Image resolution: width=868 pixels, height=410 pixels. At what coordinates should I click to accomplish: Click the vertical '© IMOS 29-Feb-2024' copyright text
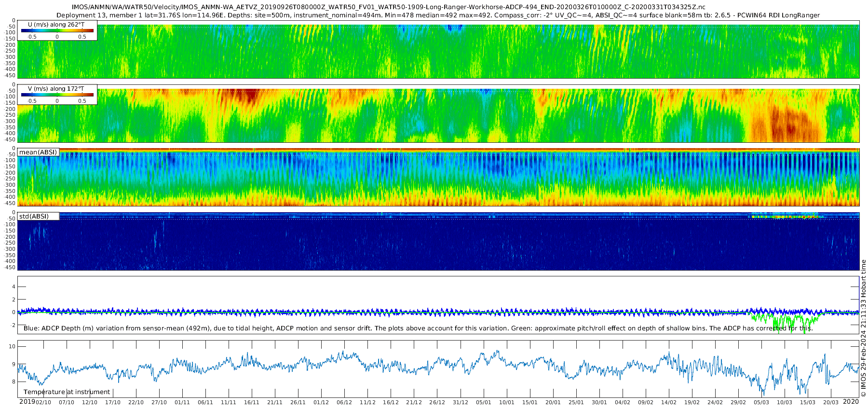863,328
